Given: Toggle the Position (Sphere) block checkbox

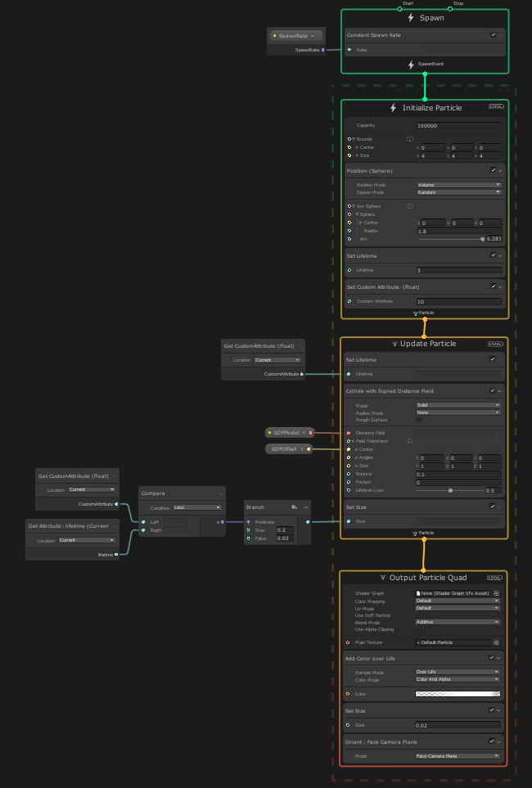Looking at the screenshot, I should (x=494, y=170).
